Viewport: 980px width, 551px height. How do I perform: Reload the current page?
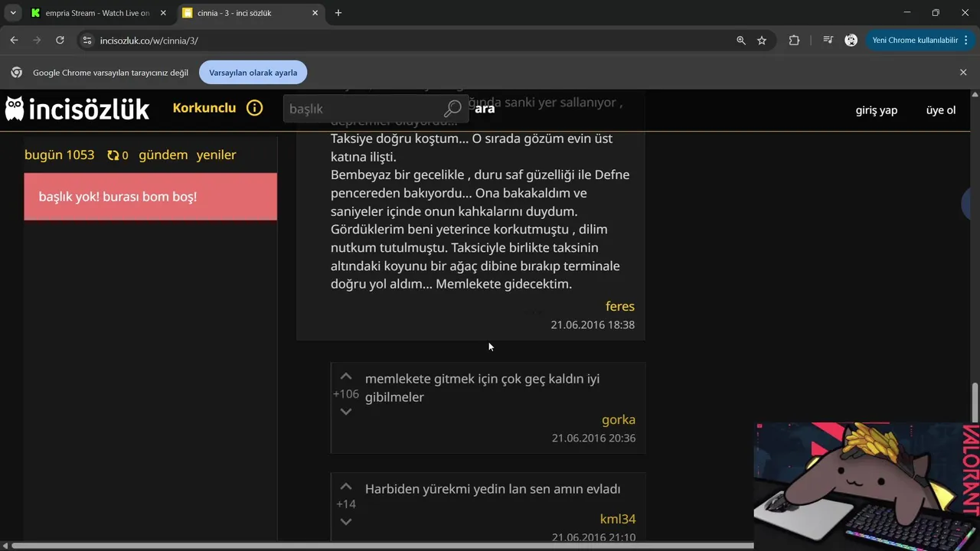point(60,41)
